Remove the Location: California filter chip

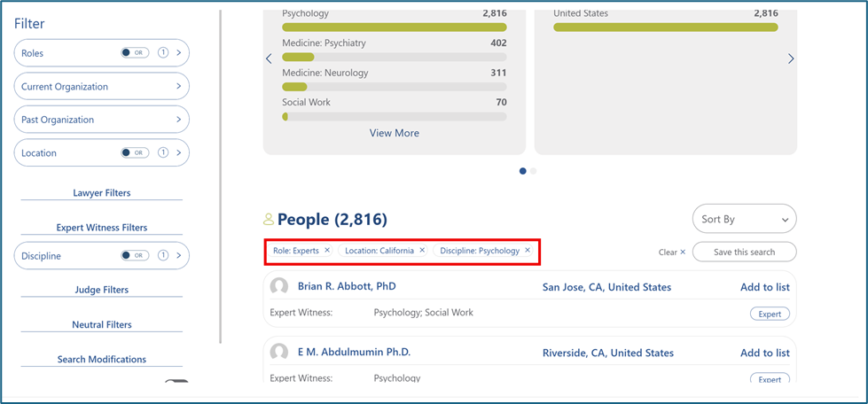click(x=422, y=251)
